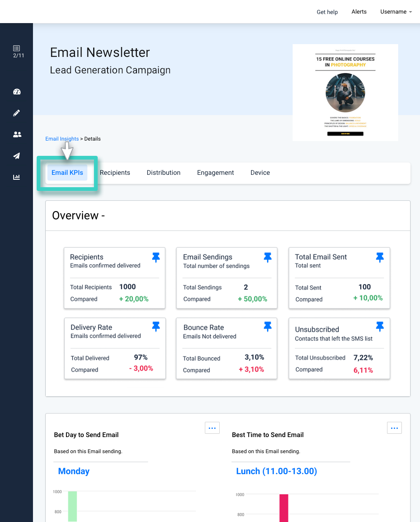This screenshot has width=420, height=522.
Task: Click the + 10,00% compared value
Action: (368, 298)
